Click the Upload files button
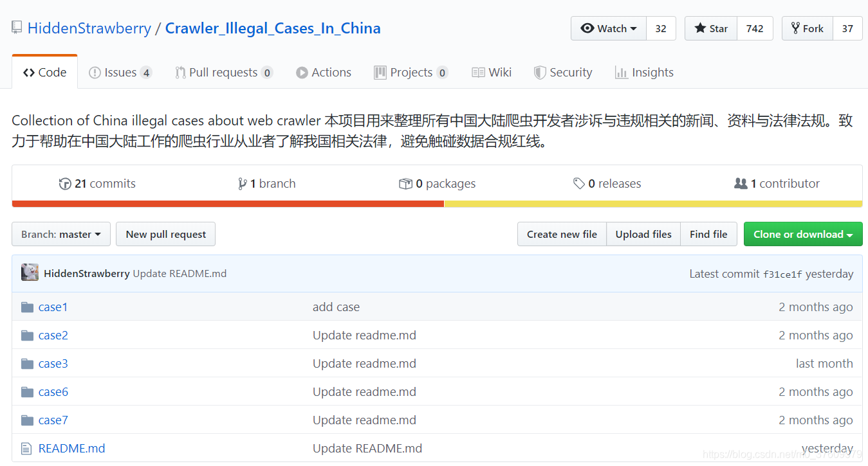The image size is (868, 466). (x=643, y=234)
